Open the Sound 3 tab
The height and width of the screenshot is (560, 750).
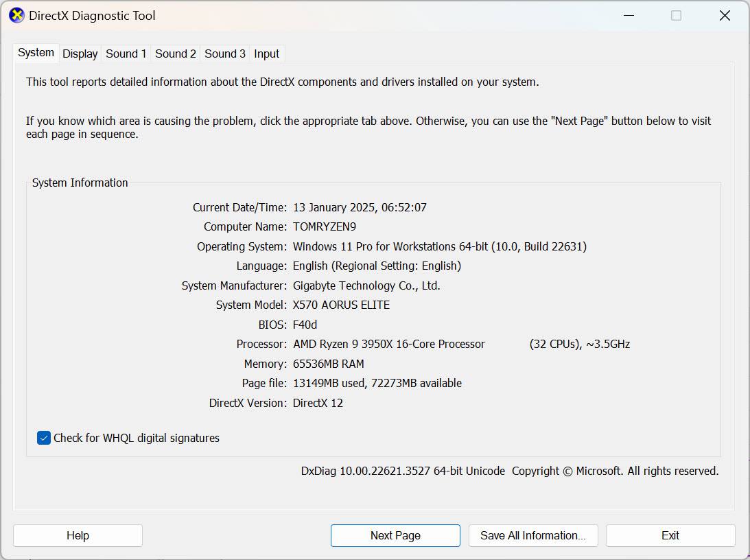click(224, 54)
